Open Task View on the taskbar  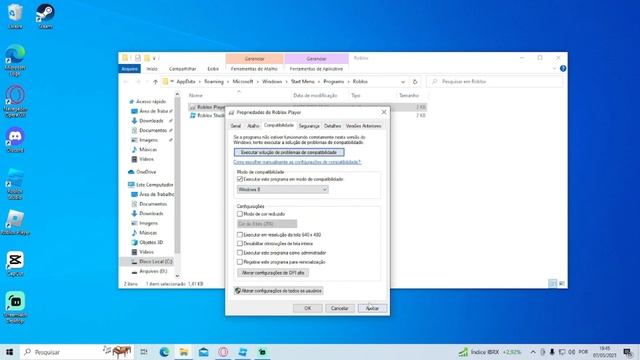tap(144, 352)
